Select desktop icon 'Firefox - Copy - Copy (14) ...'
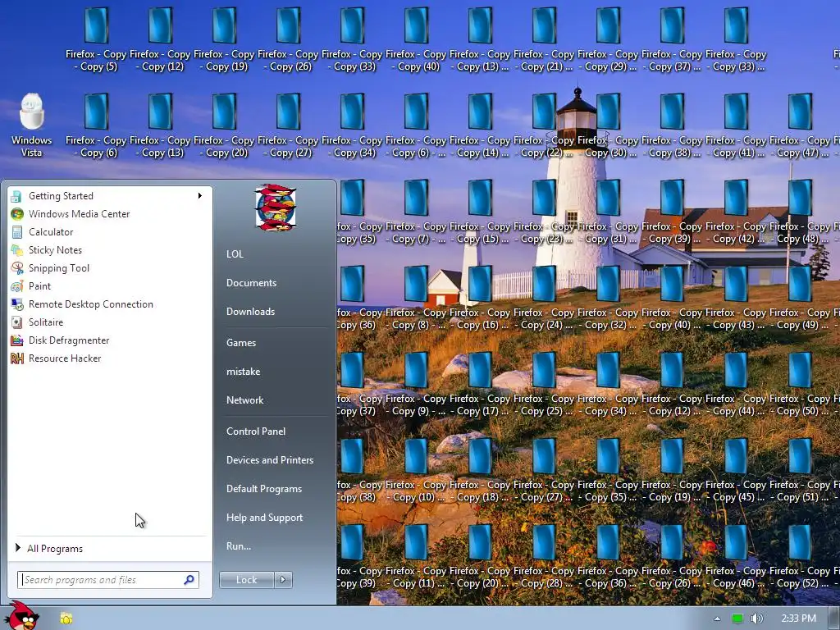The image size is (840, 630). [x=479, y=126]
